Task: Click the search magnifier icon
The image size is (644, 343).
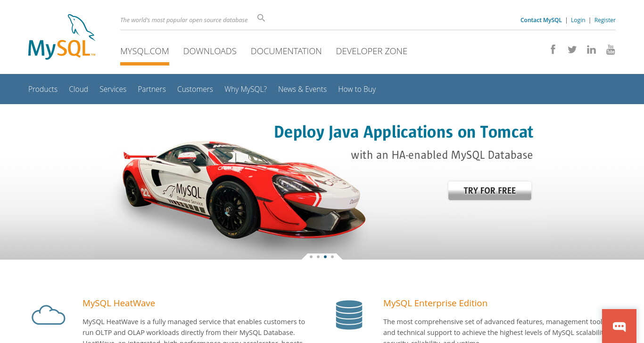Action: (261, 18)
